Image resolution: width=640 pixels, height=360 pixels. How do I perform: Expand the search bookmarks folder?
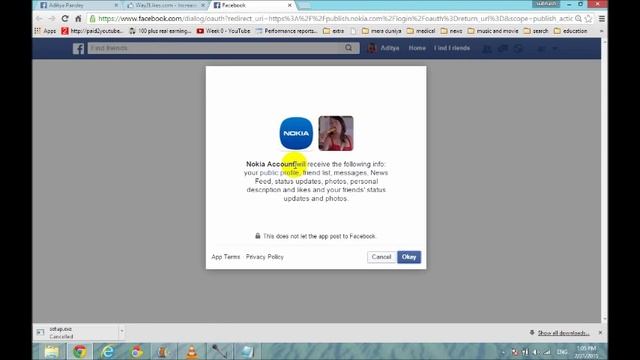tap(536, 31)
